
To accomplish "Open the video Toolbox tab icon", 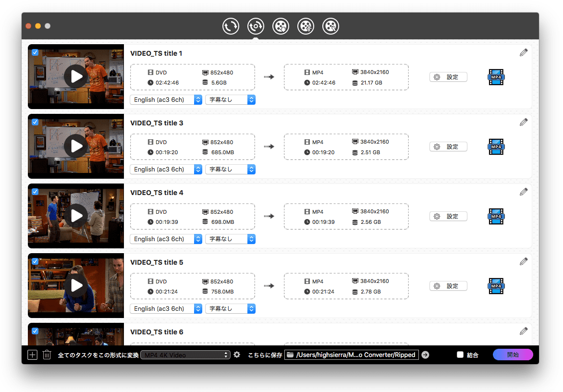I will click(x=330, y=26).
